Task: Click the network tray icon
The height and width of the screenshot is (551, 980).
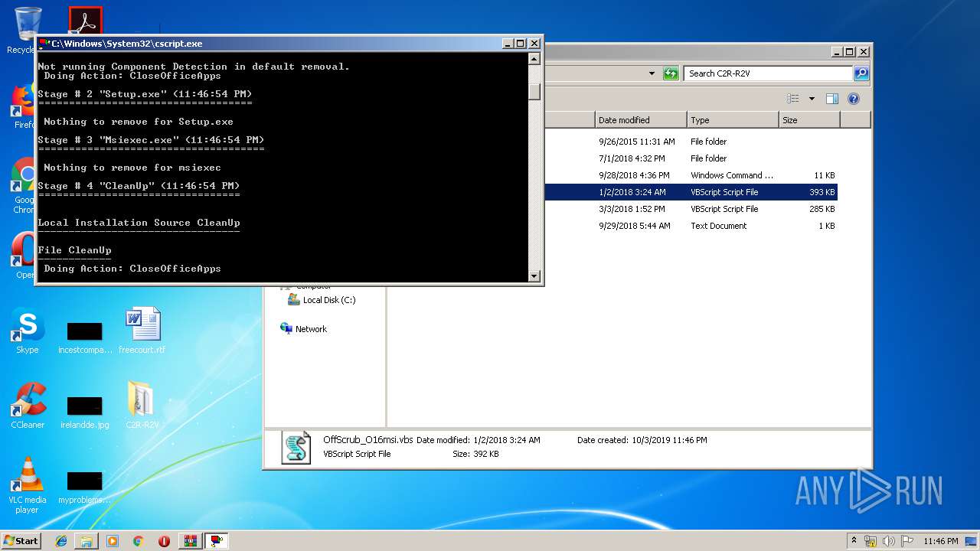Action: pyautogui.click(x=871, y=541)
